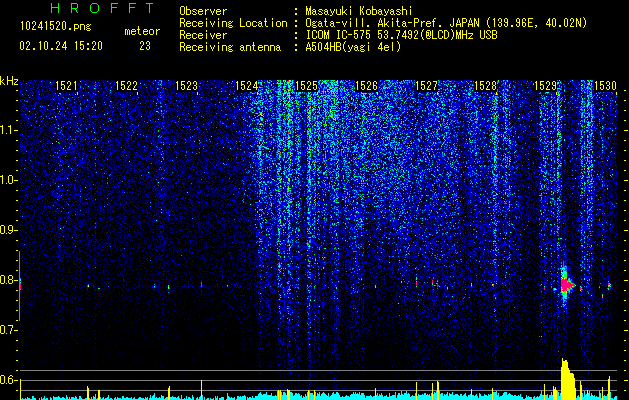Click the large red meteor echo in the spectrogram
Image resolution: width=629 pixels, height=400 pixels.
click(x=566, y=285)
